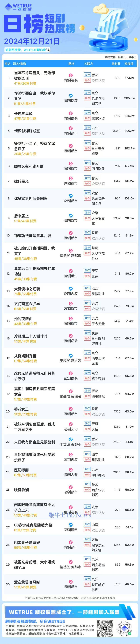Viewport: 140px width, 644px height.
Task: Click the male icon for 末日我有聚宝盆无限复制
Action: pos(71,439)
